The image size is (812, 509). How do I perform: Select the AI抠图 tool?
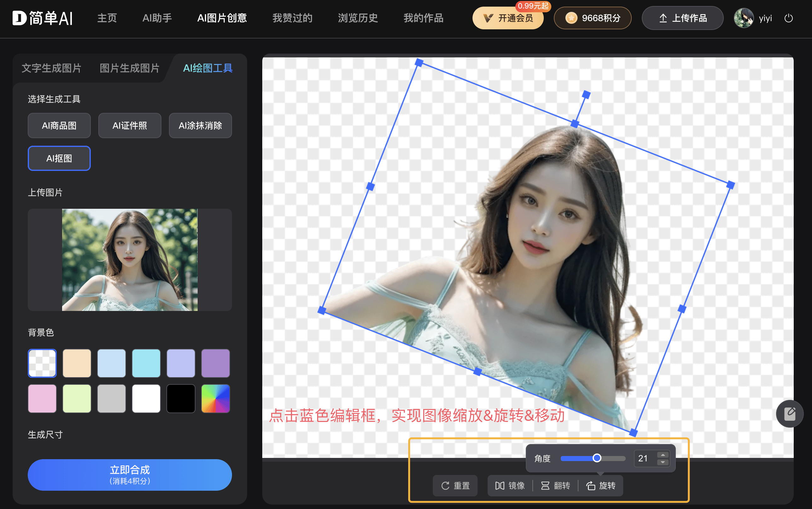(x=59, y=158)
